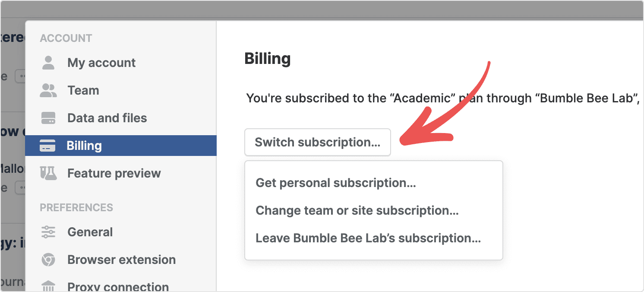Open the My account settings label

101,63
